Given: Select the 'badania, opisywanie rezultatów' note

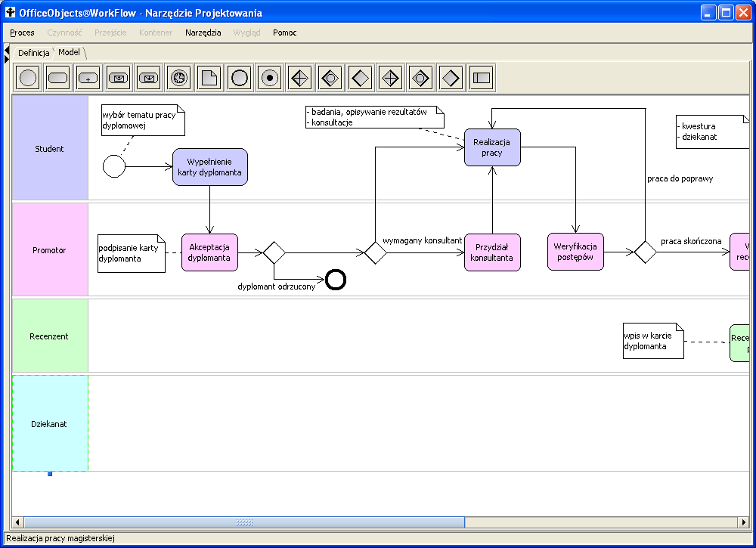Looking at the screenshot, I should coord(375,117).
